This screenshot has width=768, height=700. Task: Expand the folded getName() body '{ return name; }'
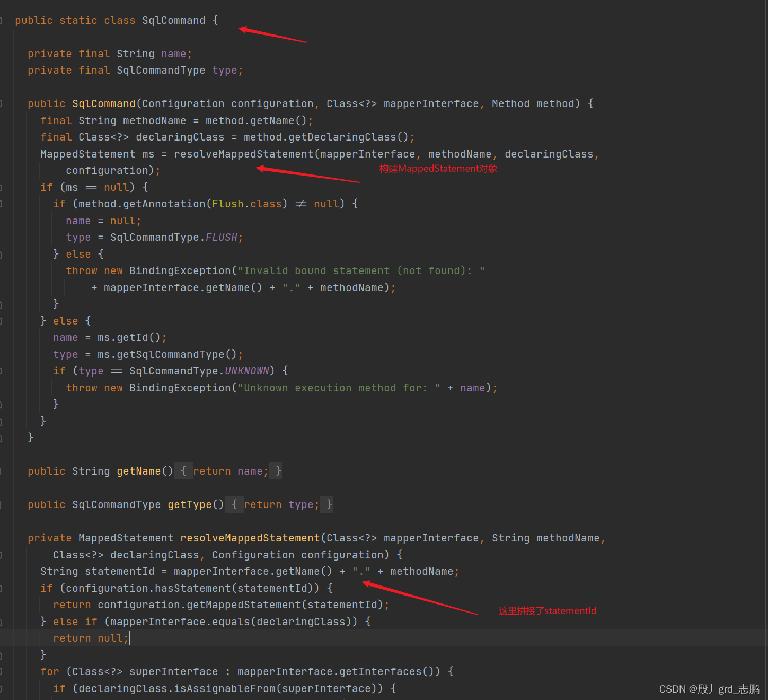click(228, 471)
